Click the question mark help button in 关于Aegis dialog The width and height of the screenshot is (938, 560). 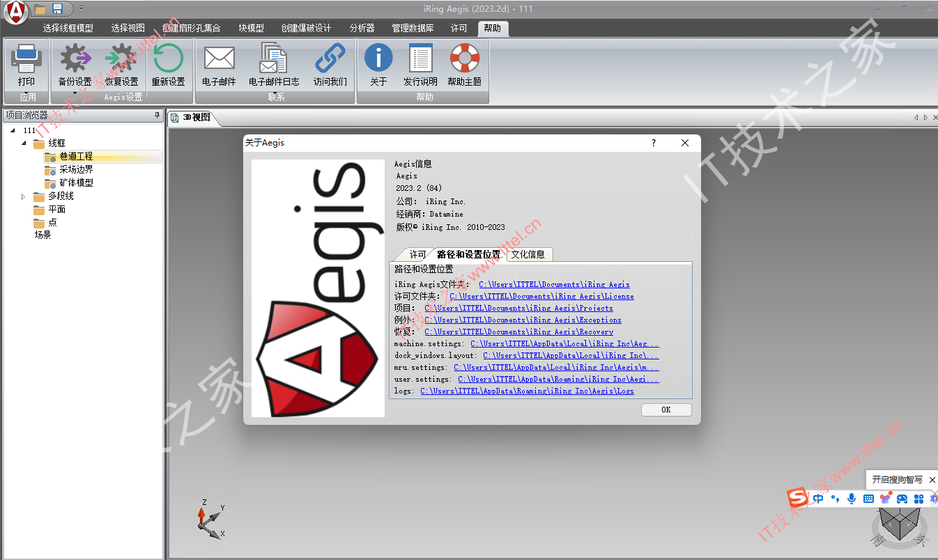[654, 143]
